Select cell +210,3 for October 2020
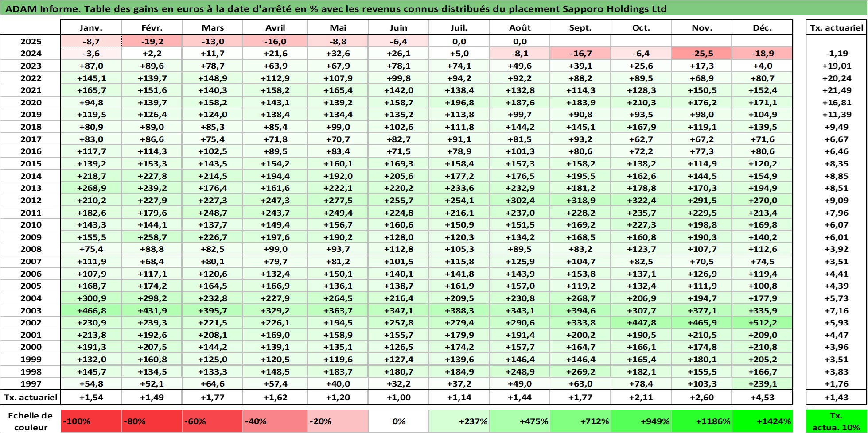Screen dimensions: 868x433 tap(641, 102)
